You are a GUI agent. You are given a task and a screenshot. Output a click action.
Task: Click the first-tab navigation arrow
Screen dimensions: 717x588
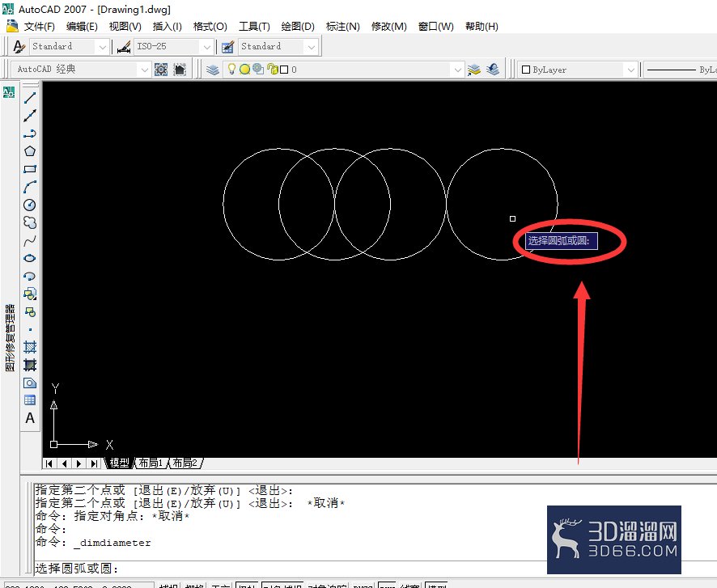49,463
